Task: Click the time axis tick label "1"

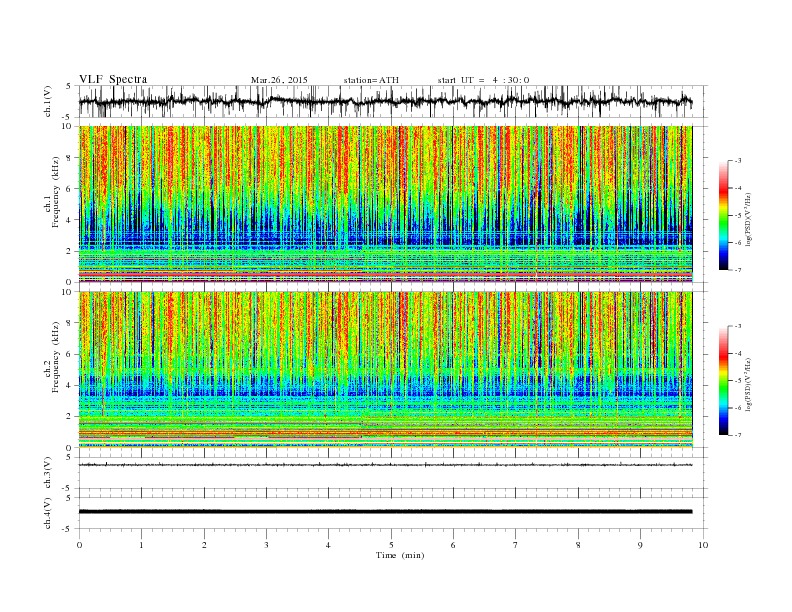Action: coord(141,545)
